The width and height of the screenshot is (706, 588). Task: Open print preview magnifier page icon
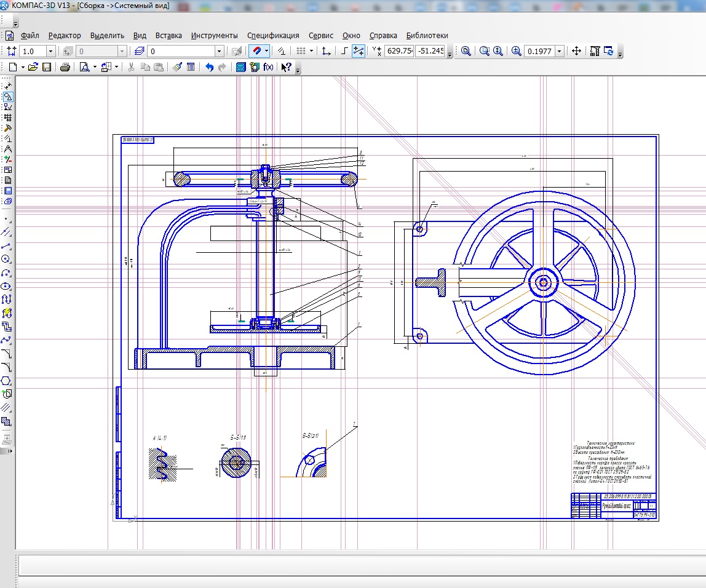(84, 67)
